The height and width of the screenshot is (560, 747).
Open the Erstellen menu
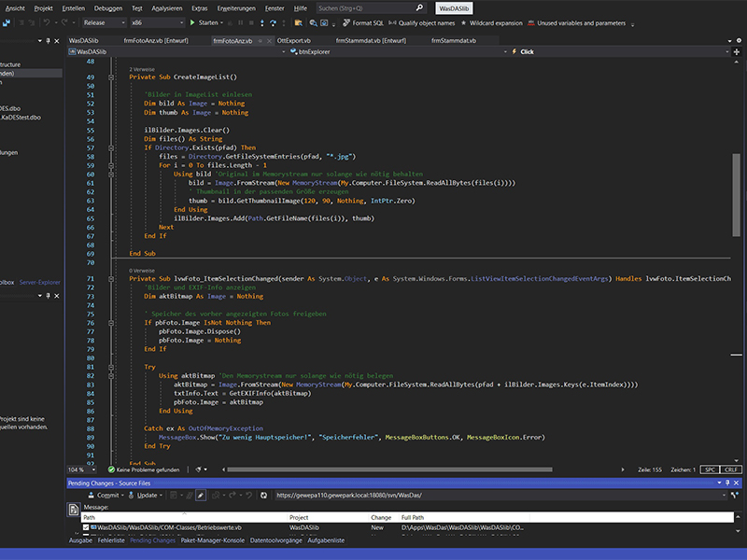pos(74,8)
